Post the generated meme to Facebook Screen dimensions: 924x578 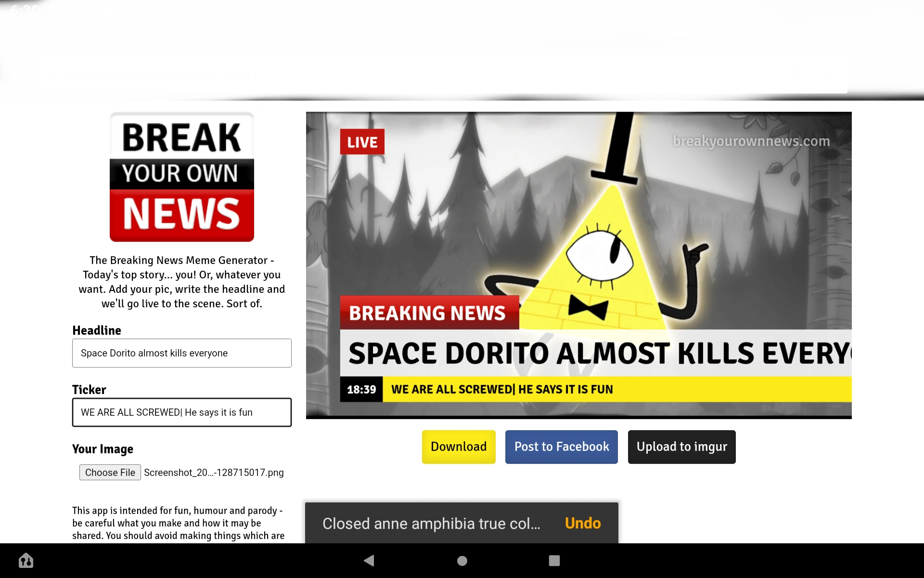tap(561, 447)
